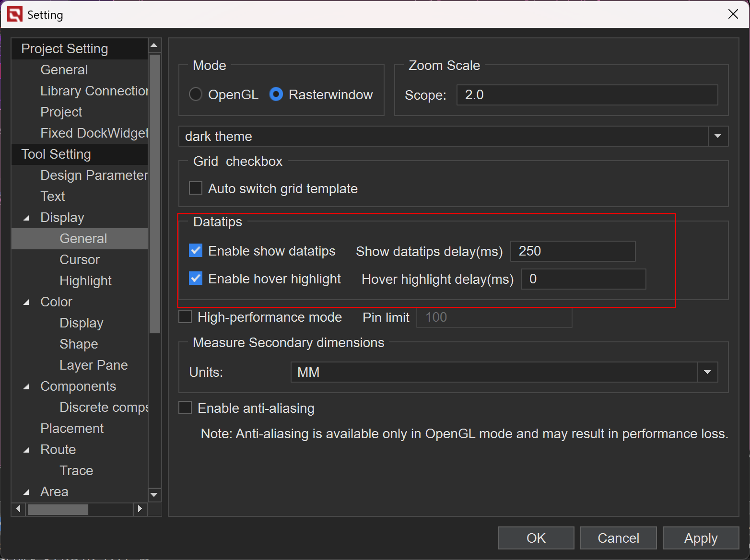
Task: Go to Highlight settings in tree
Action: pos(85,280)
